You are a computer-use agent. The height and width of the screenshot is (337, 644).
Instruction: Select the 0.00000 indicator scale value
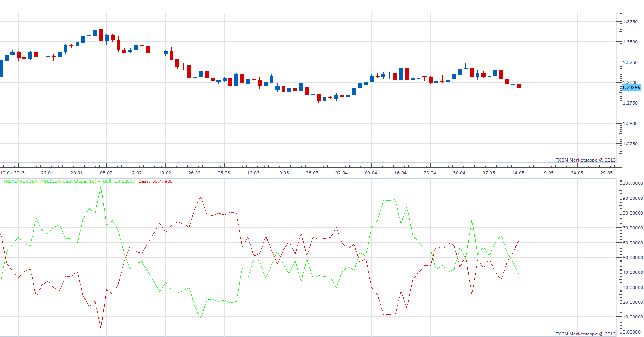(632, 332)
